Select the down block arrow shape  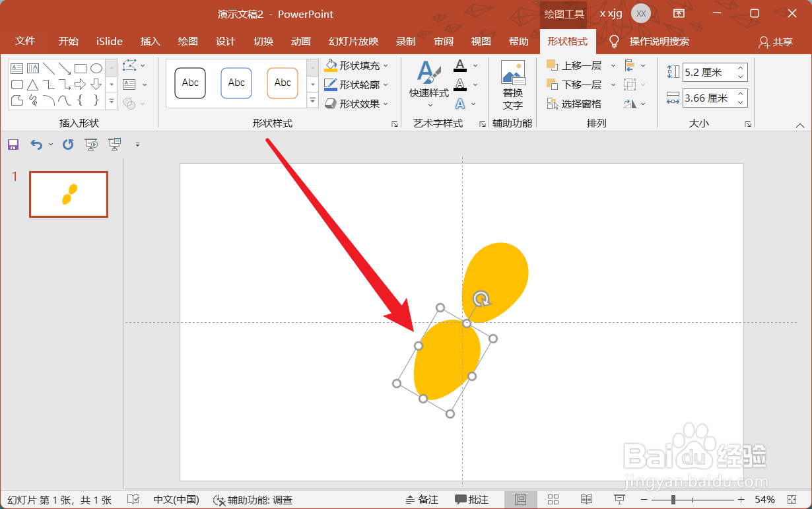(96, 85)
